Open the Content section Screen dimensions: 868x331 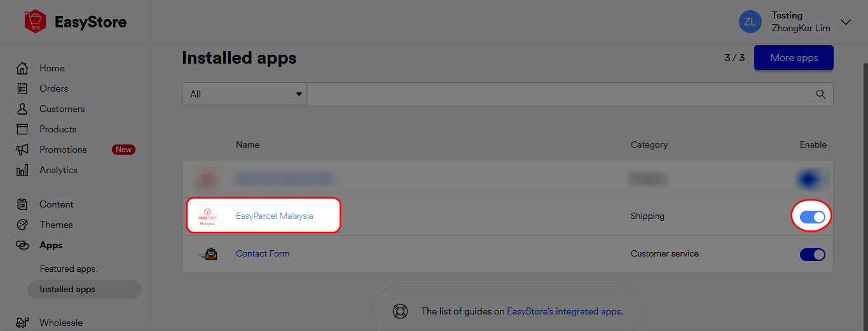[x=57, y=204]
